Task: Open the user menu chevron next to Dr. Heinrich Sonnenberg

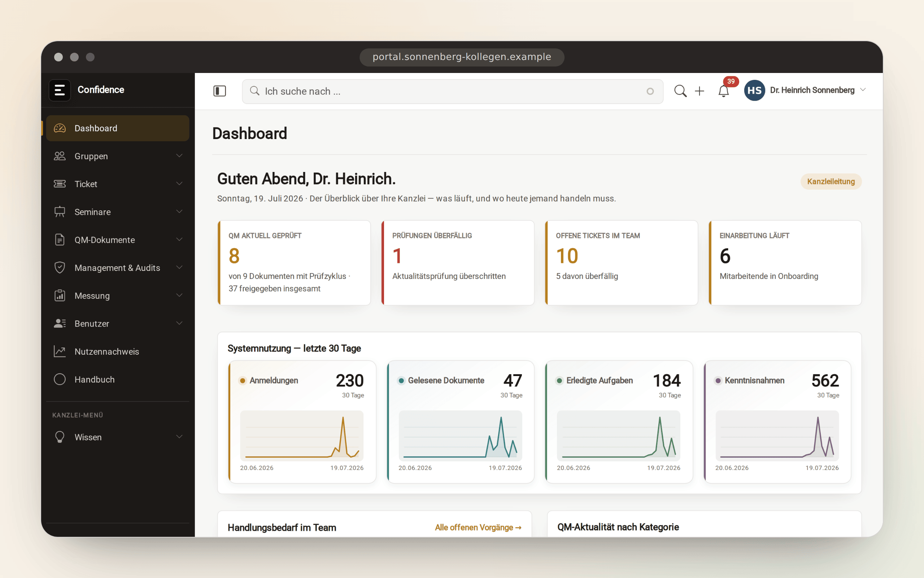Action: click(x=863, y=90)
